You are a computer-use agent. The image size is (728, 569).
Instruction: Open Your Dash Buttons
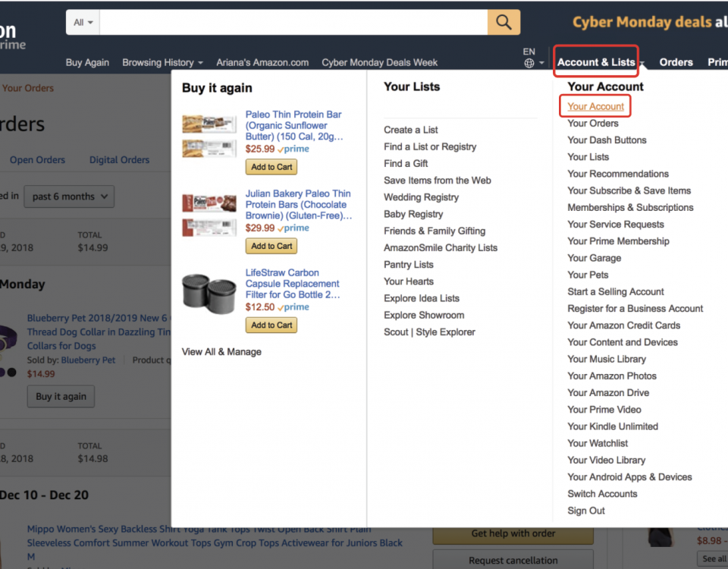607,140
